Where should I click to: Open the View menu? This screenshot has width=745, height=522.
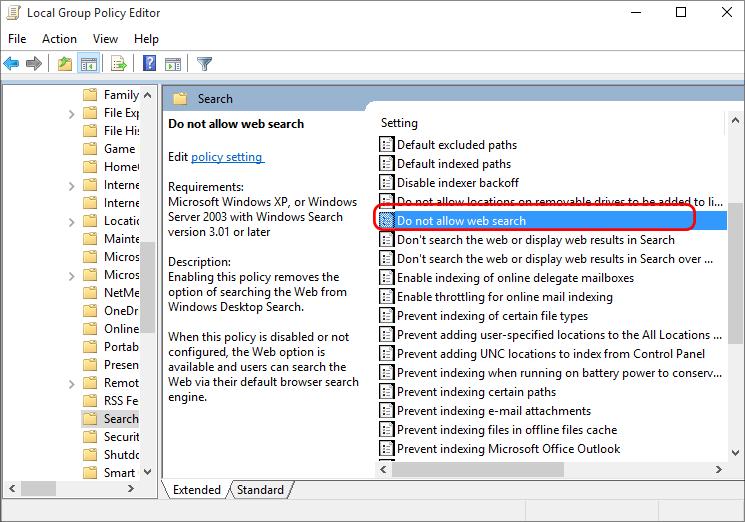(x=105, y=38)
